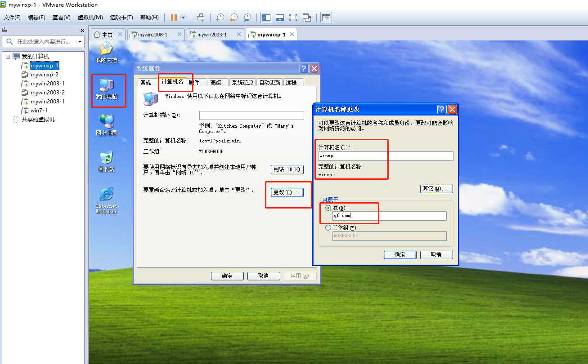Open the 帮助(H) menu
Image resolution: width=588 pixels, height=364 pixels.
coord(149,18)
